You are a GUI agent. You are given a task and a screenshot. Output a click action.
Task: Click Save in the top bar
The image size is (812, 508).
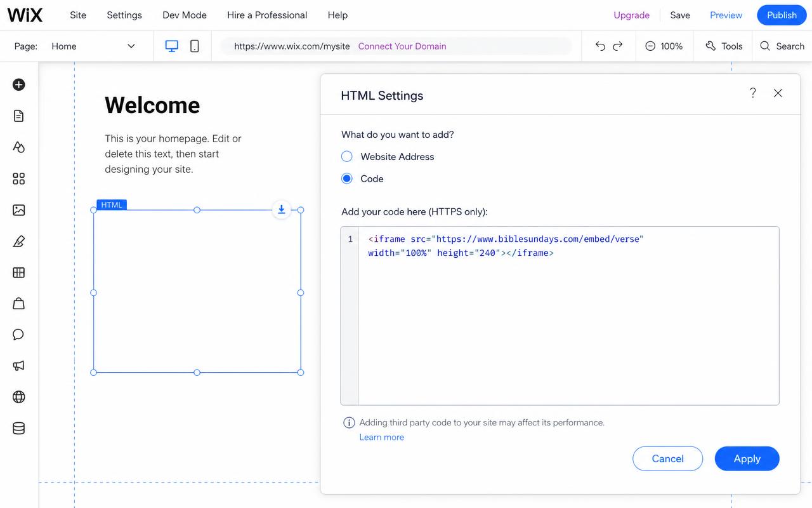coord(680,15)
